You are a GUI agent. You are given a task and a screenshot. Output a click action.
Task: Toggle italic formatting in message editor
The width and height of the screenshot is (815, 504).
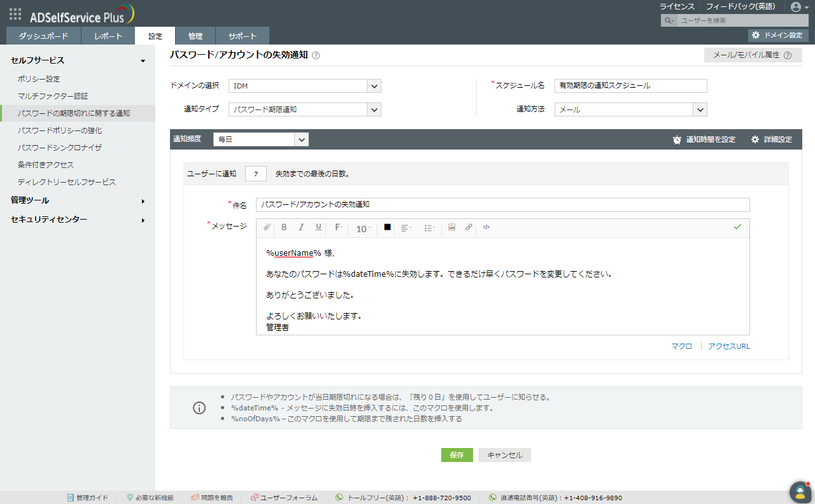click(x=301, y=227)
